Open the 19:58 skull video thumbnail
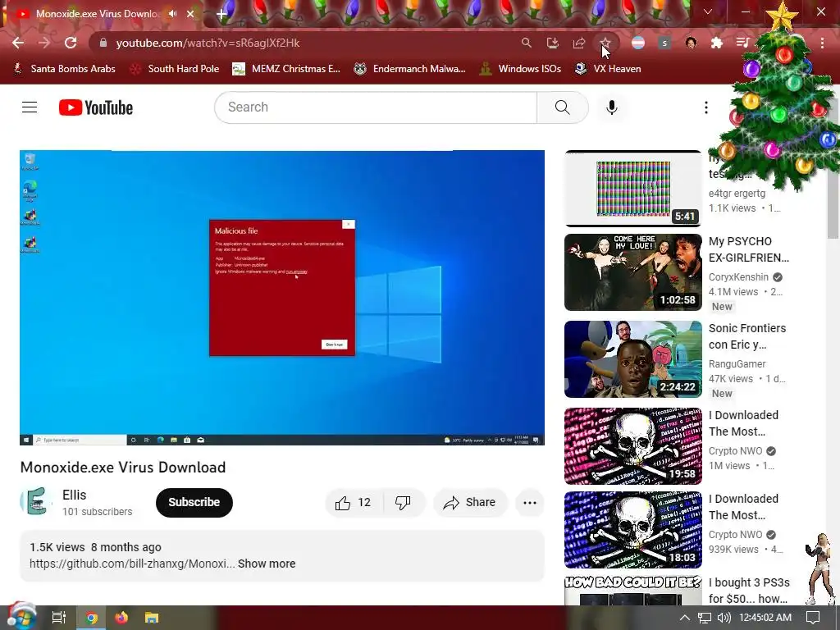 coord(632,445)
